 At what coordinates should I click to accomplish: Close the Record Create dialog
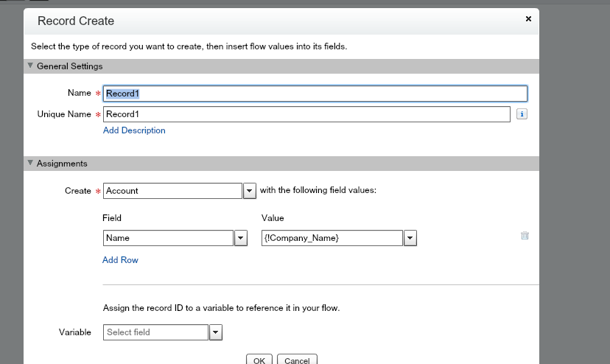click(x=528, y=19)
